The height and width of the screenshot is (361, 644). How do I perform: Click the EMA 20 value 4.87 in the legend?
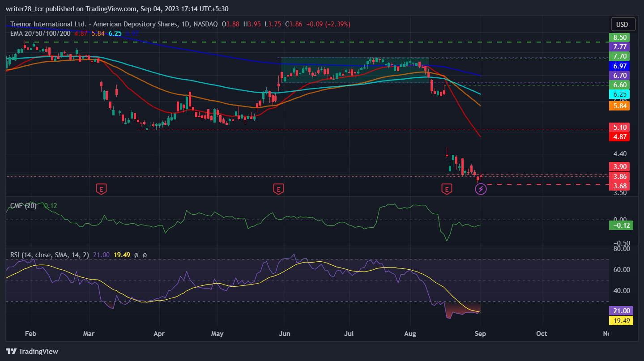(x=81, y=33)
